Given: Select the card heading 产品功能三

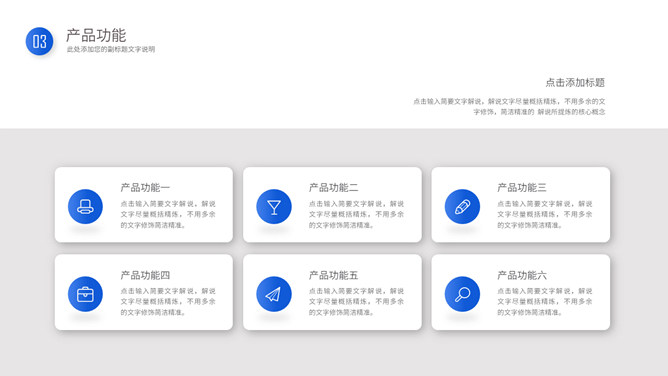Looking at the screenshot, I should (x=522, y=187).
